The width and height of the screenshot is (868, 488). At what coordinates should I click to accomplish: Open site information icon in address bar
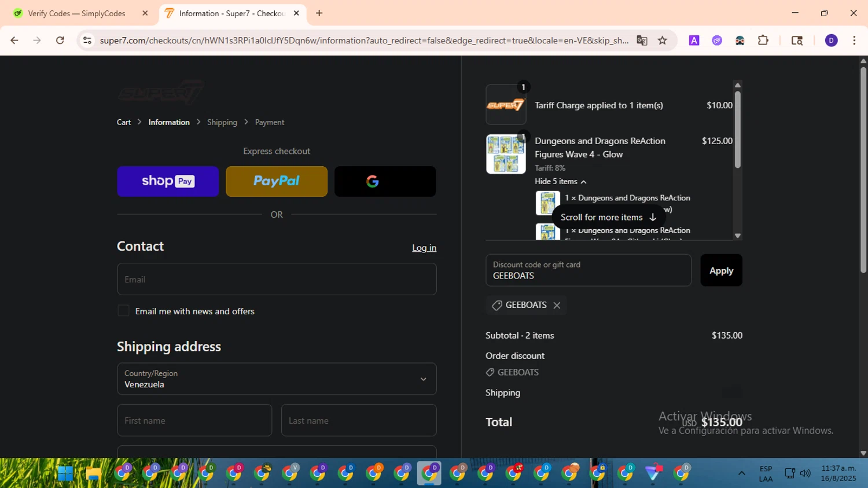point(87,41)
